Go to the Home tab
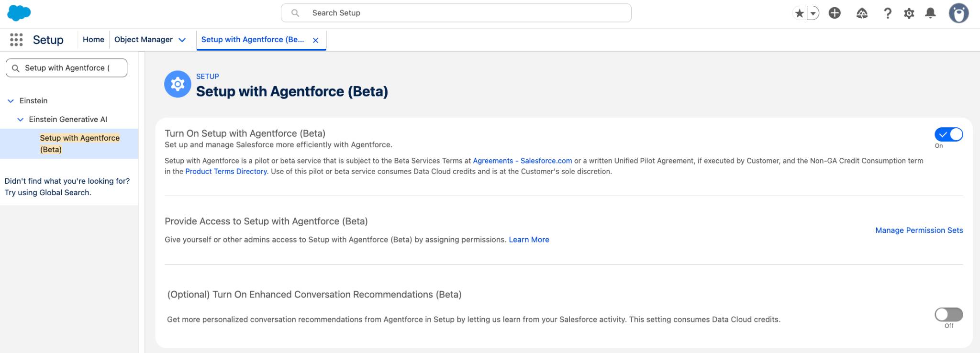Viewport: 980px width, 353px height. click(93, 40)
